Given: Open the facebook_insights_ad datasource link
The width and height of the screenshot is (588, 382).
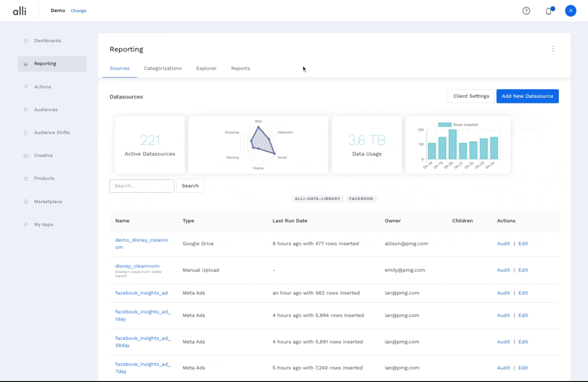Looking at the screenshot, I should point(141,293).
